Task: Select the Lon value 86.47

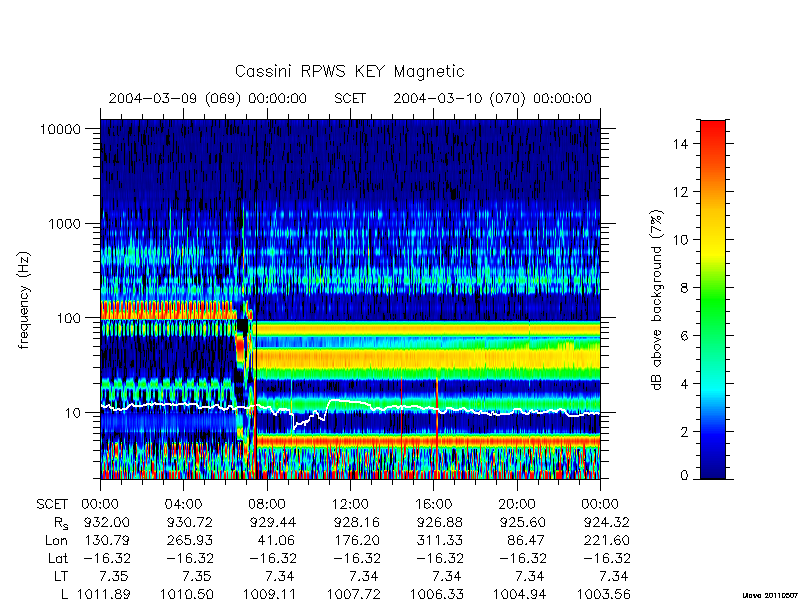Action: coord(527,540)
